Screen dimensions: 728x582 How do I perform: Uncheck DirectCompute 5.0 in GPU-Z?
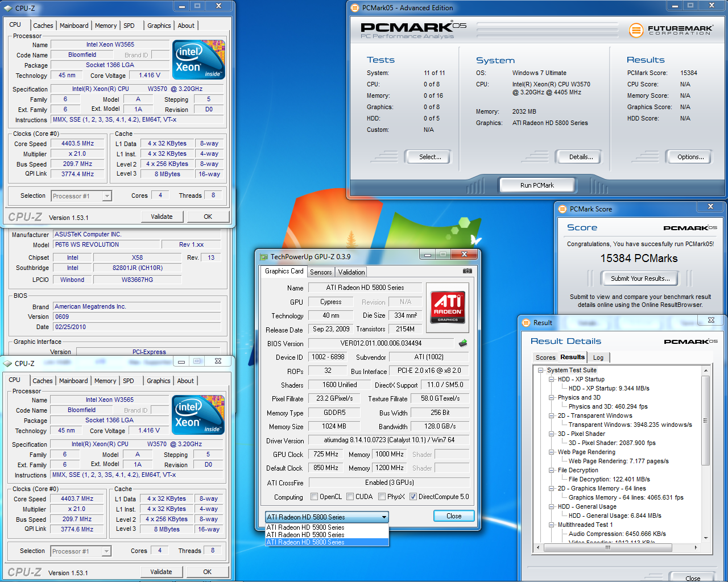[x=413, y=497]
